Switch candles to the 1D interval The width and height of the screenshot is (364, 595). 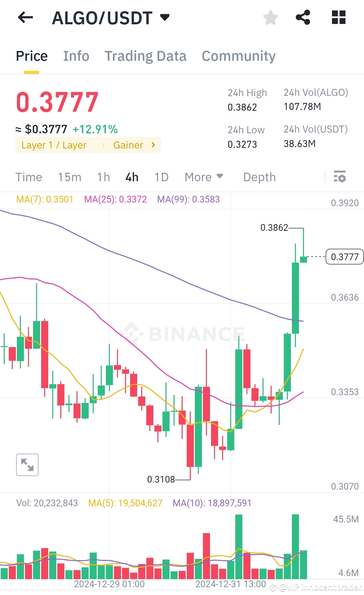pos(161,177)
